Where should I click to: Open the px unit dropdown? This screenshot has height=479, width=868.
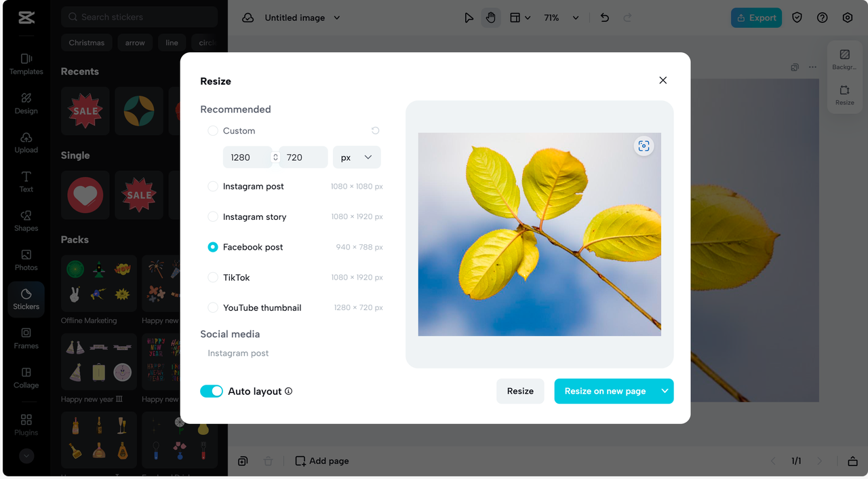click(x=357, y=157)
